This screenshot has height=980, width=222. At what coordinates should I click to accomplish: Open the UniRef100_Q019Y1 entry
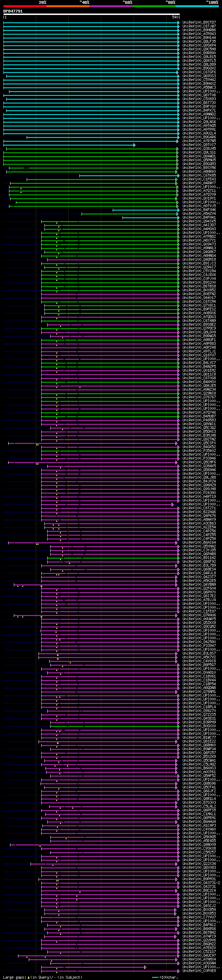pyautogui.click(x=199, y=198)
